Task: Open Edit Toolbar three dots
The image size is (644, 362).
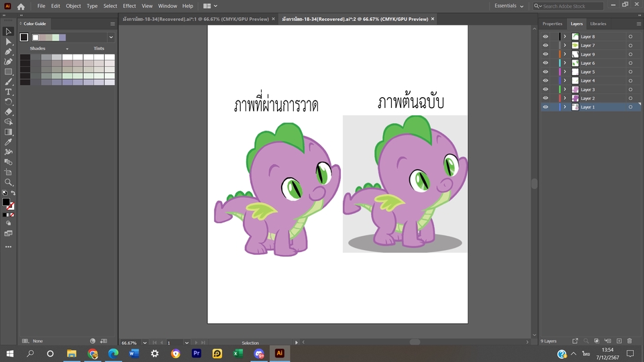Action: (x=8, y=247)
